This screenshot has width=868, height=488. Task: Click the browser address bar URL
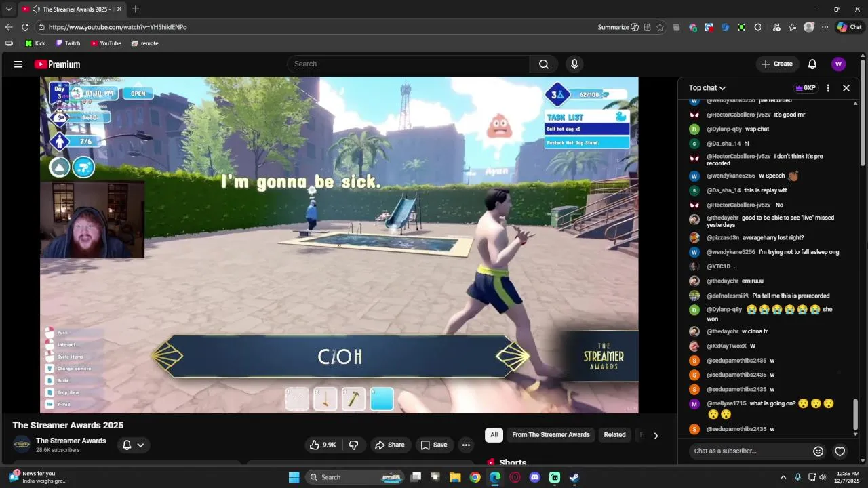pos(118,27)
